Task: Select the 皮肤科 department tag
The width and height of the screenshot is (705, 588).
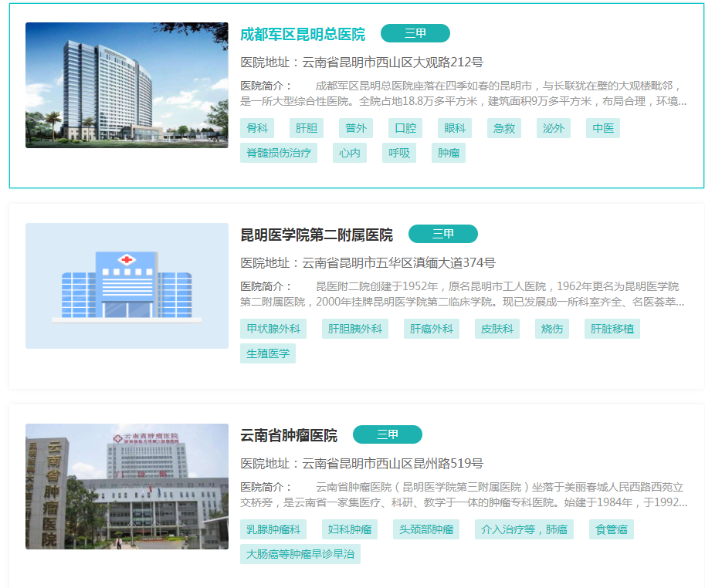Action: [497, 329]
